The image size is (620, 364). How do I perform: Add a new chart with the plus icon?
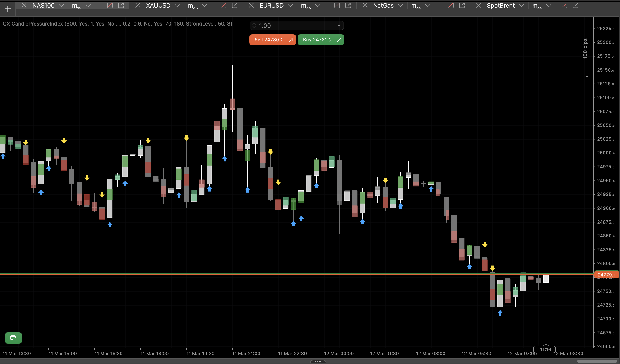coord(8,9)
